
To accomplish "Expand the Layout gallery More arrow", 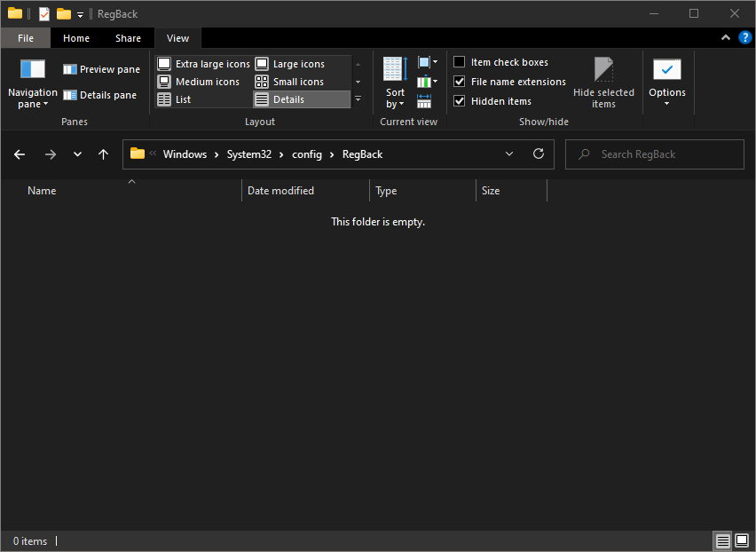I will [x=358, y=99].
